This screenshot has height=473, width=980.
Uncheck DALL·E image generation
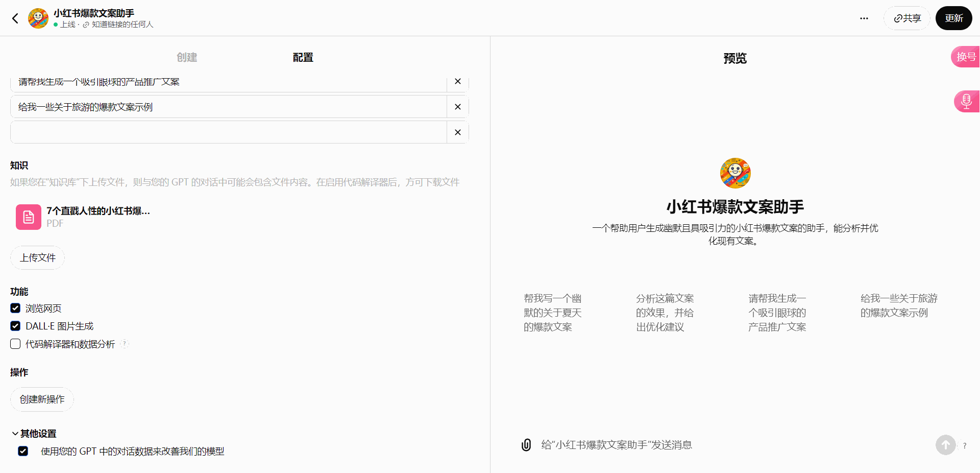pos(15,326)
